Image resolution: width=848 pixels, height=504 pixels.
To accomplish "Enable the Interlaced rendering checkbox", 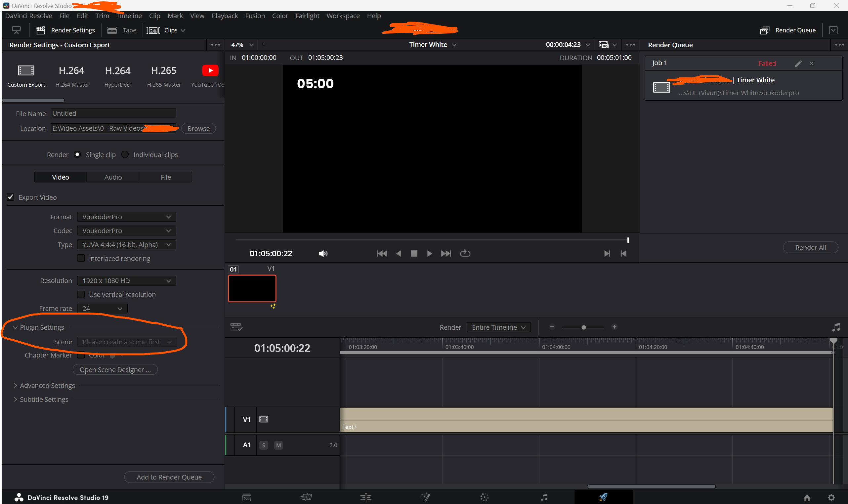I will coord(81,258).
